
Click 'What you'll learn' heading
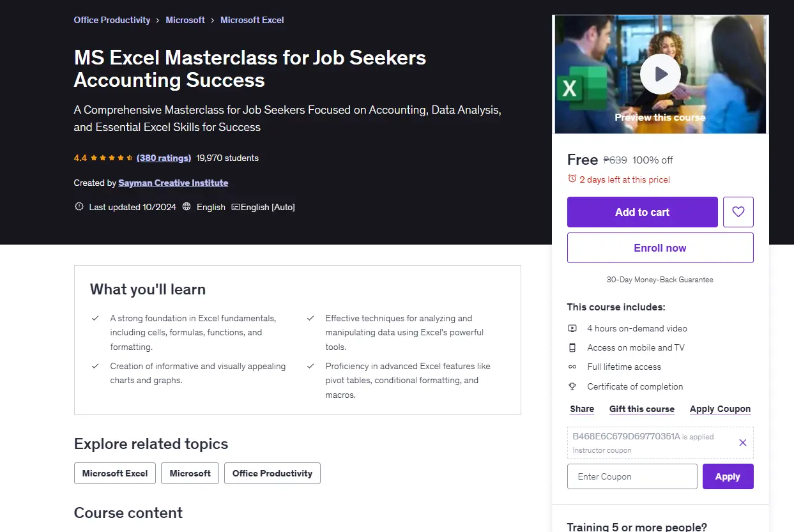(x=148, y=289)
